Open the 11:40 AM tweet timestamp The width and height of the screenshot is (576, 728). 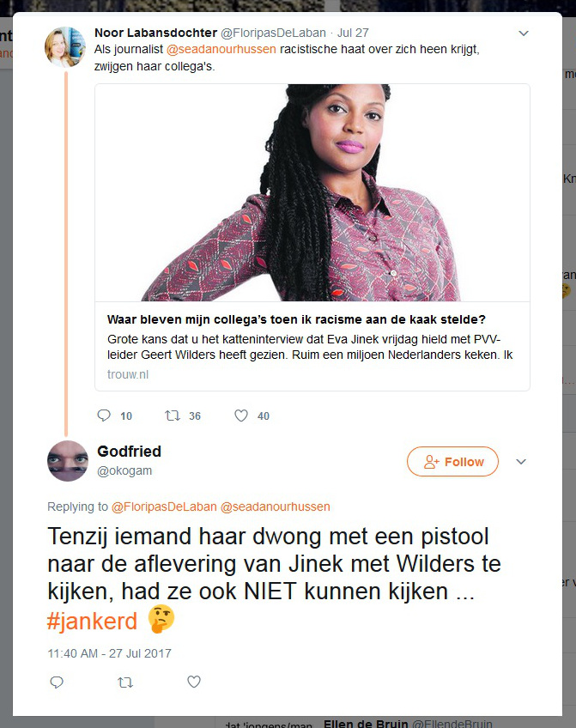click(110, 653)
